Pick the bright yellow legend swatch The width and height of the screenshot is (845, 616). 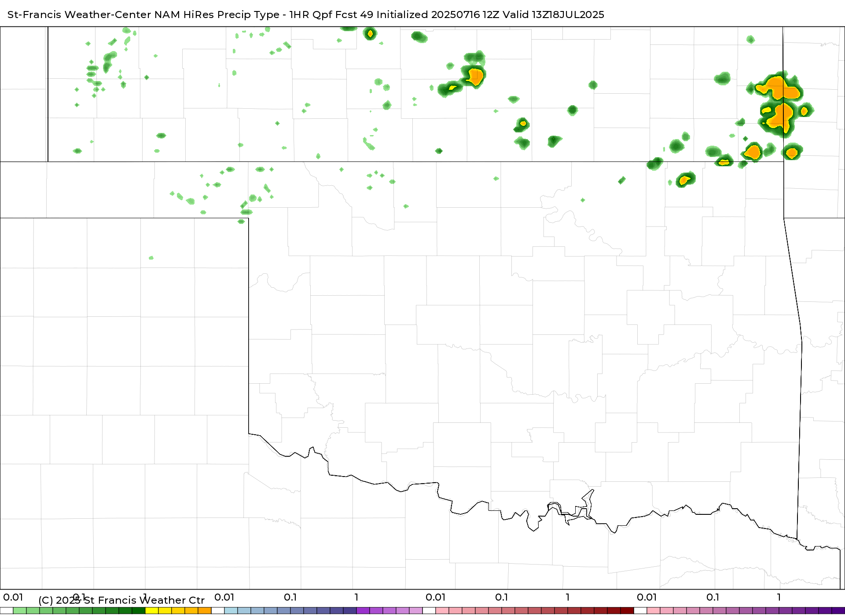click(152, 611)
